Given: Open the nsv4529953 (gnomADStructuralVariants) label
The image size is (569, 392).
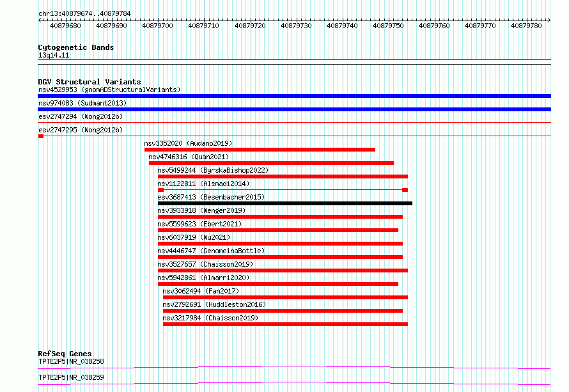Looking at the screenshot, I should tap(109, 90).
